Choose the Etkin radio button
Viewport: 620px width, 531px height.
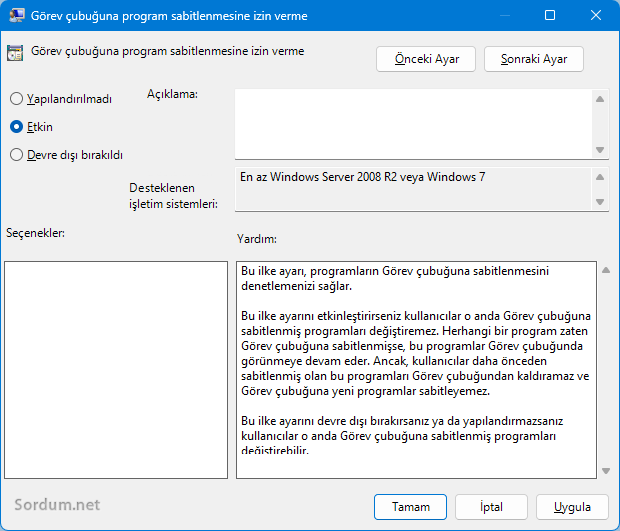tap(16, 127)
